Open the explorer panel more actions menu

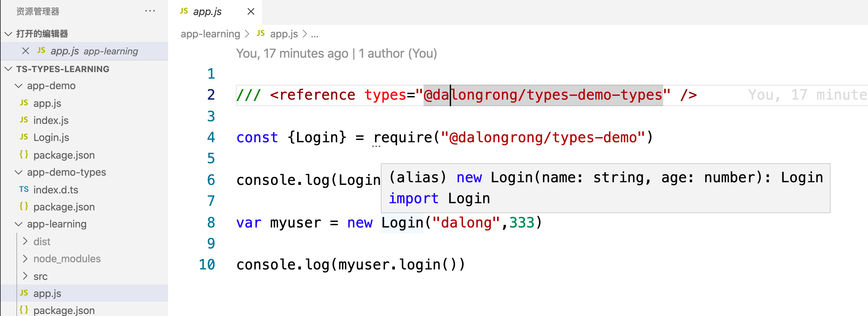click(x=150, y=11)
